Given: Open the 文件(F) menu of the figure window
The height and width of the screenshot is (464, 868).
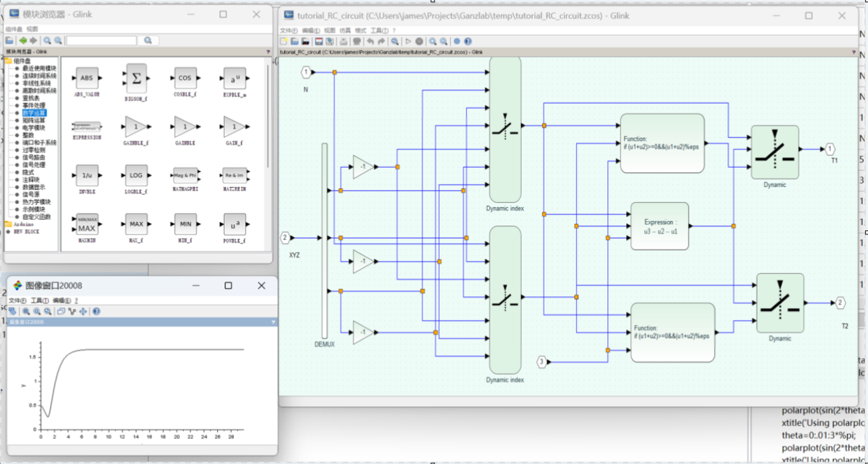Looking at the screenshot, I should 17,301.
